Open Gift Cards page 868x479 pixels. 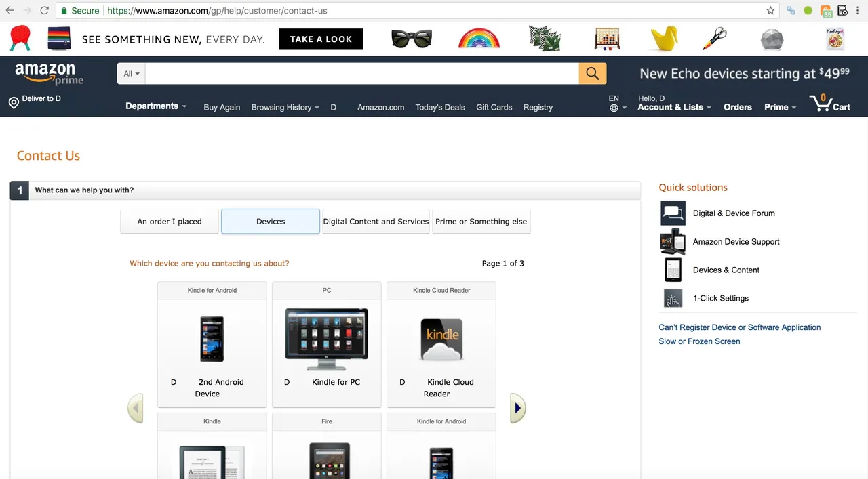(x=494, y=108)
